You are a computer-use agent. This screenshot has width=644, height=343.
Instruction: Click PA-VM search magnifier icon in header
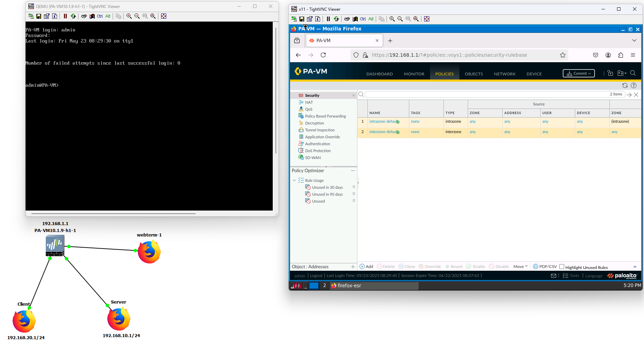[x=633, y=73]
